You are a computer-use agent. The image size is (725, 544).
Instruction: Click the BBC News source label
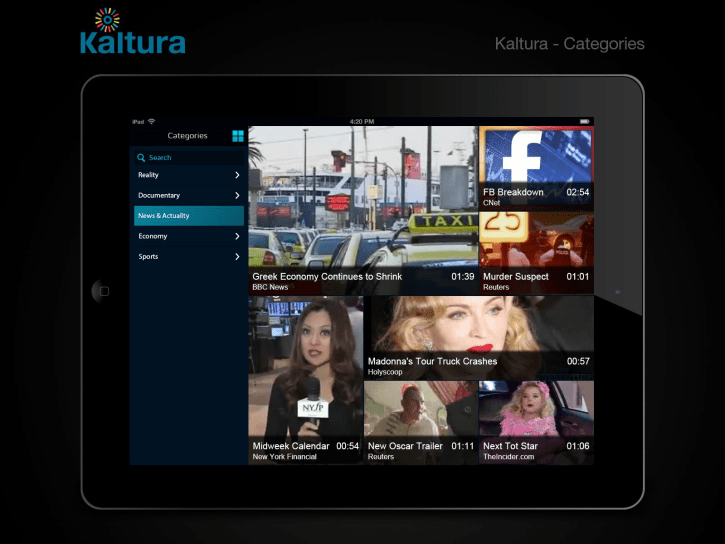click(270, 287)
